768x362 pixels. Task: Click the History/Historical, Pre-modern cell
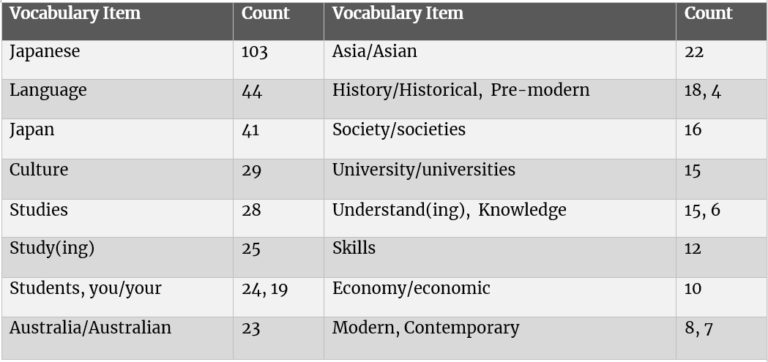(x=500, y=99)
